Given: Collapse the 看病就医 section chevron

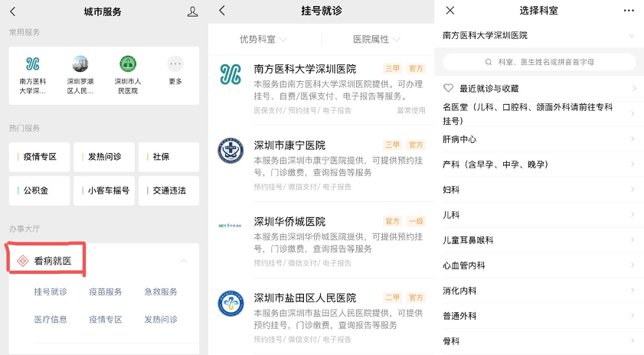Looking at the screenshot, I should pyautogui.click(x=184, y=261).
